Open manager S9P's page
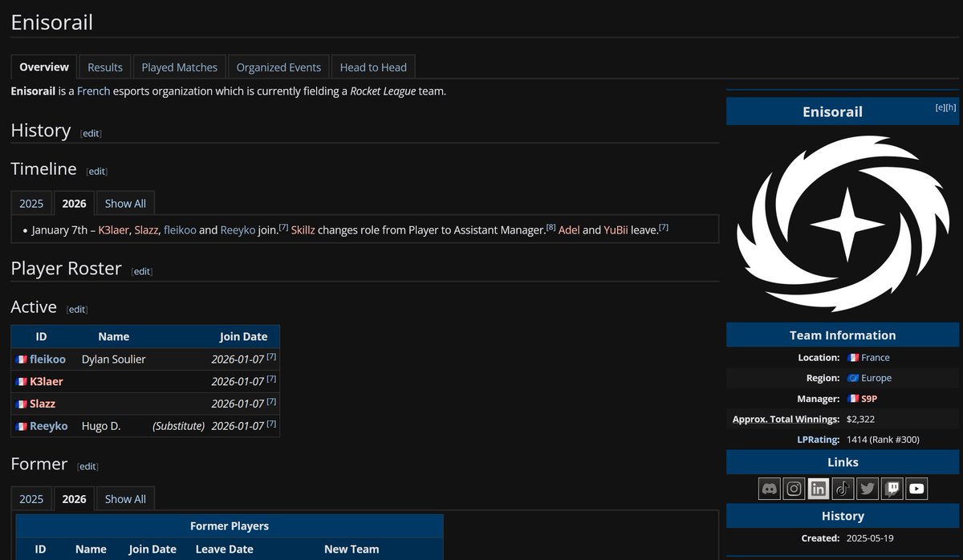 (871, 399)
